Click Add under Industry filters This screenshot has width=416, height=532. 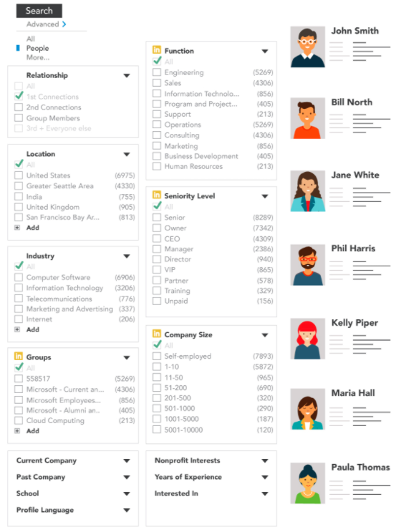point(33,329)
